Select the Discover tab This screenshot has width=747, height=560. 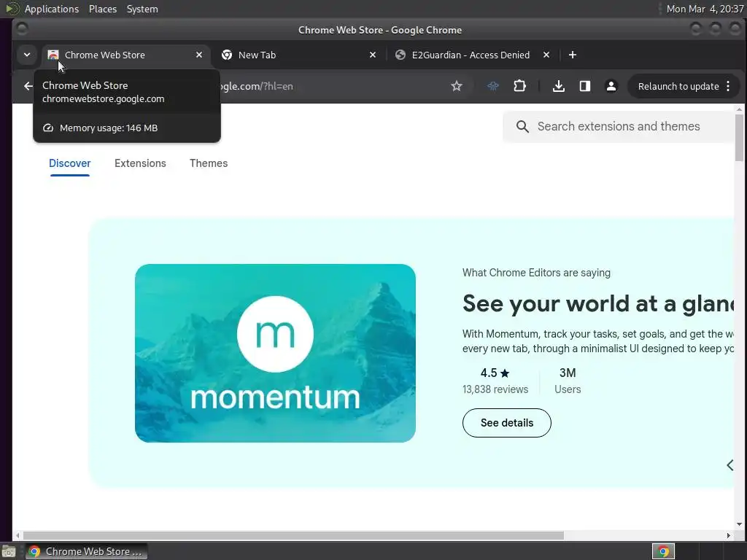69,163
